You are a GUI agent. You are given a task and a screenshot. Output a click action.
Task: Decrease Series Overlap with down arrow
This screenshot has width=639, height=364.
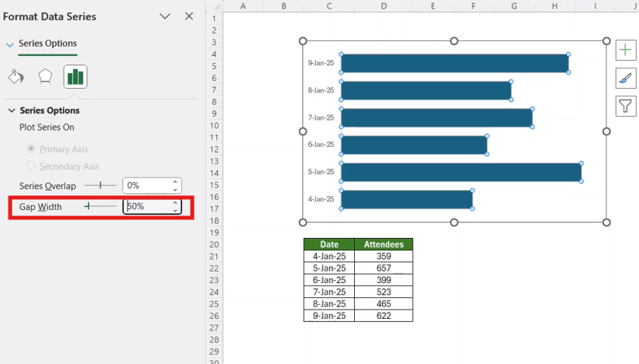click(175, 189)
